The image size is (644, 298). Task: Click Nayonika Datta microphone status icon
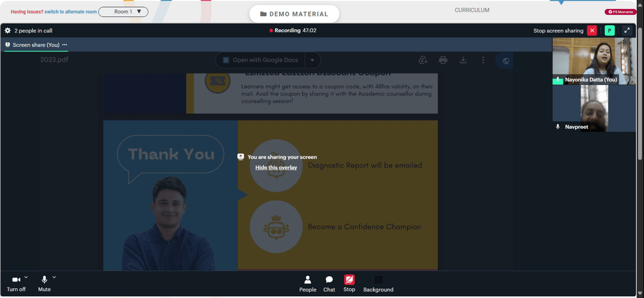point(558,80)
